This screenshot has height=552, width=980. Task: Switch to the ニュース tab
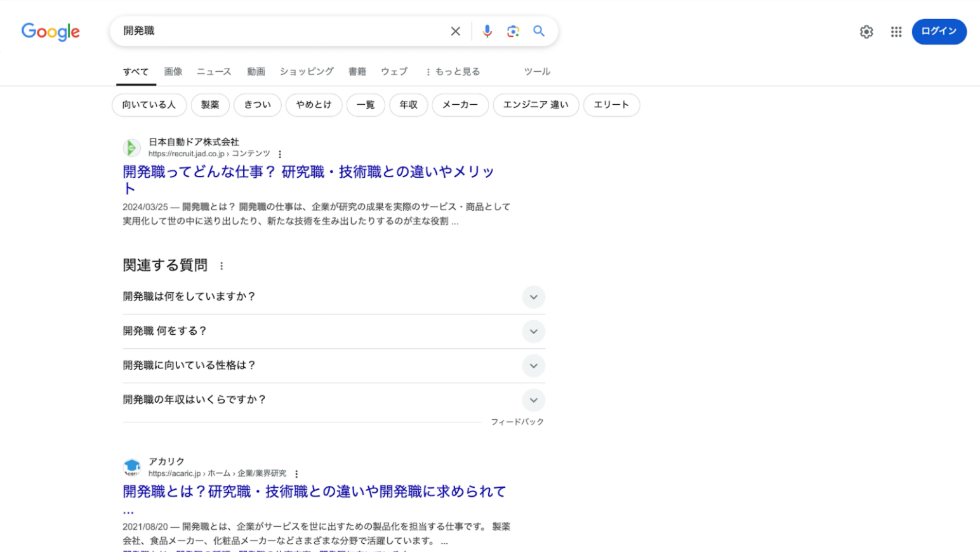click(x=214, y=72)
